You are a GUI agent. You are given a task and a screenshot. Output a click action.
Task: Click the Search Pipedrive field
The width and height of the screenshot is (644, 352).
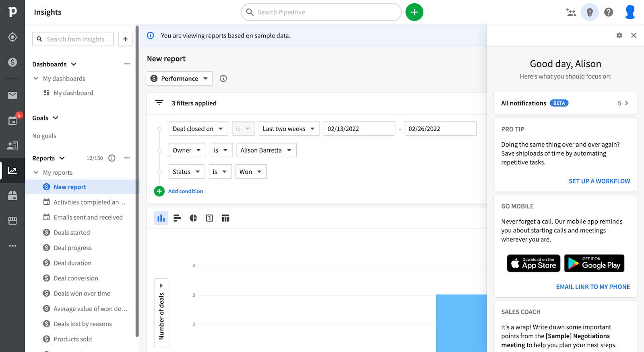pos(321,12)
